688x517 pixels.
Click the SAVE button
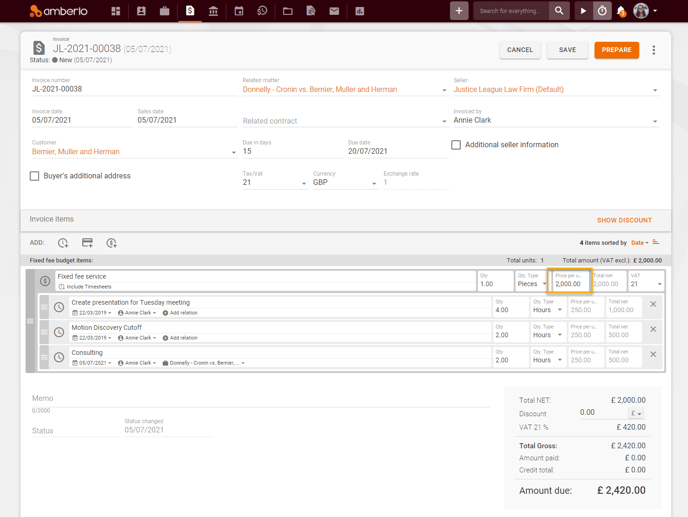coord(567,50)
